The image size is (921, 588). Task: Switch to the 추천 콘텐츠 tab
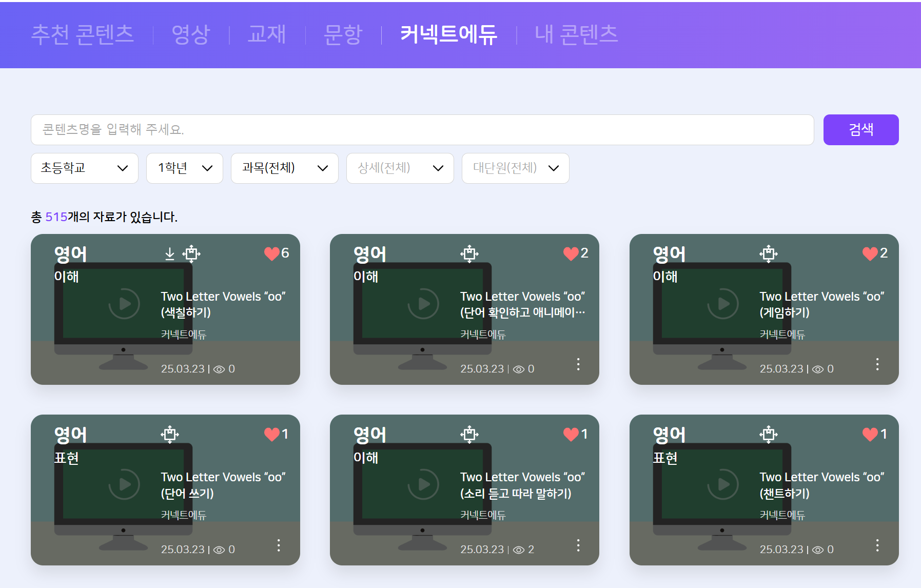click(83, 35)
